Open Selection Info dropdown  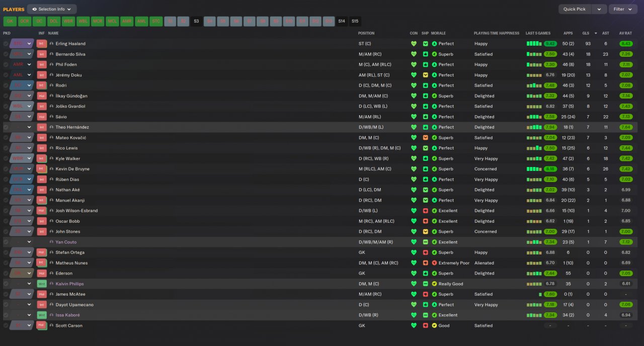pos(52,9)
